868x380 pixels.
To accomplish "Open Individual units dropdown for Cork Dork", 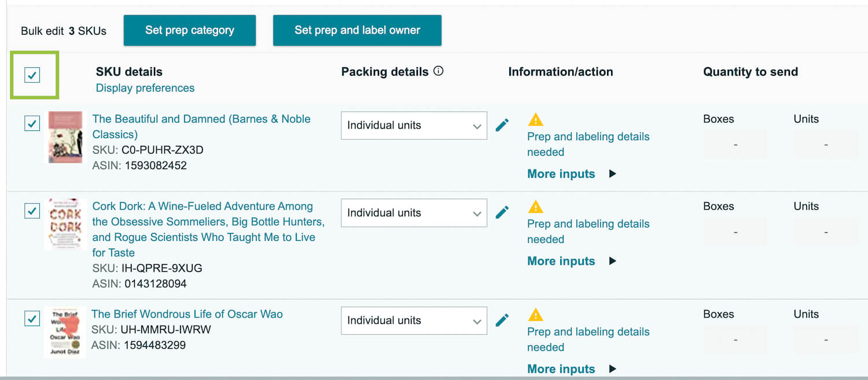I will pyautogui.click(x=414, y=213).
